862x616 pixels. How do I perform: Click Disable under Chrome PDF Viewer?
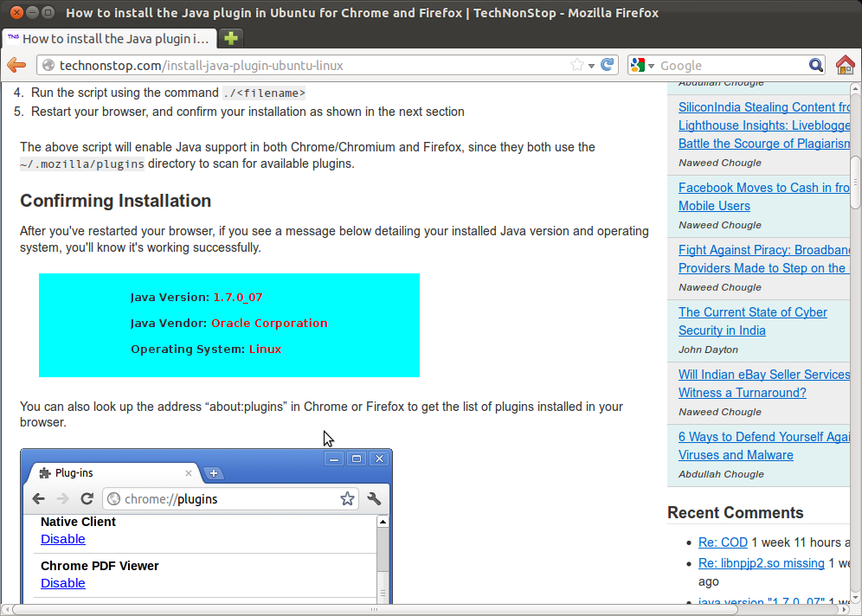point(62,583)
